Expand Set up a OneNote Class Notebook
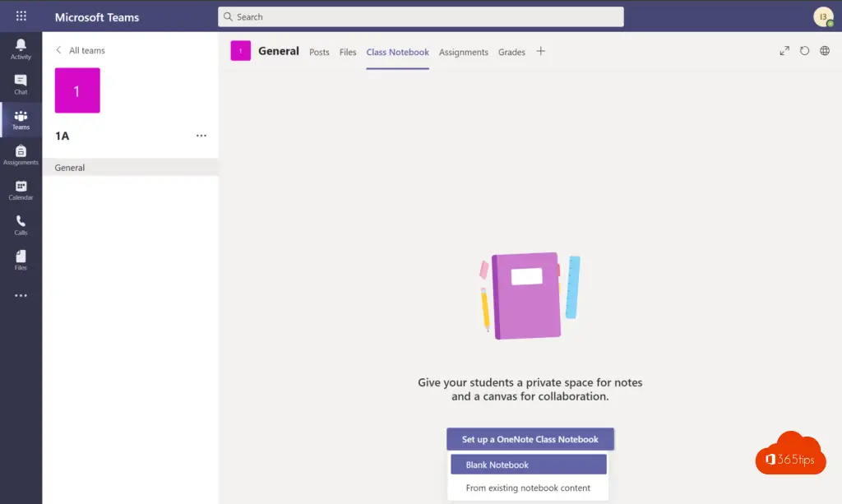842x504 pixels. (530, 439)
